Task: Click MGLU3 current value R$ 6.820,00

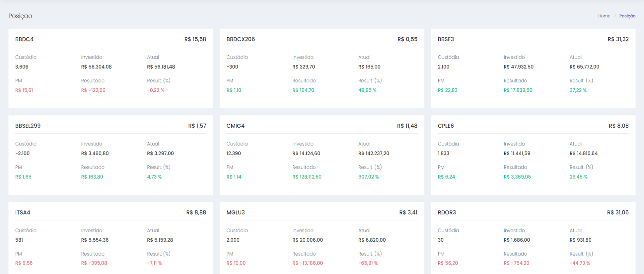Action: coord(372,240)
